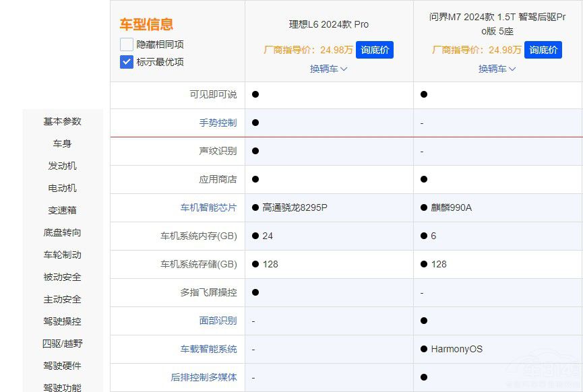Open the 换辆车 dropdown under 问界M7

point(497,69)
